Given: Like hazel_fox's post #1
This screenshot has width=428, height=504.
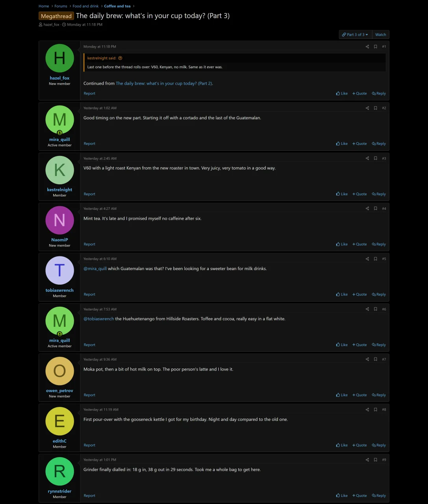Looking at the screenshot, I should pyautogui.click(x=342, y=94).
